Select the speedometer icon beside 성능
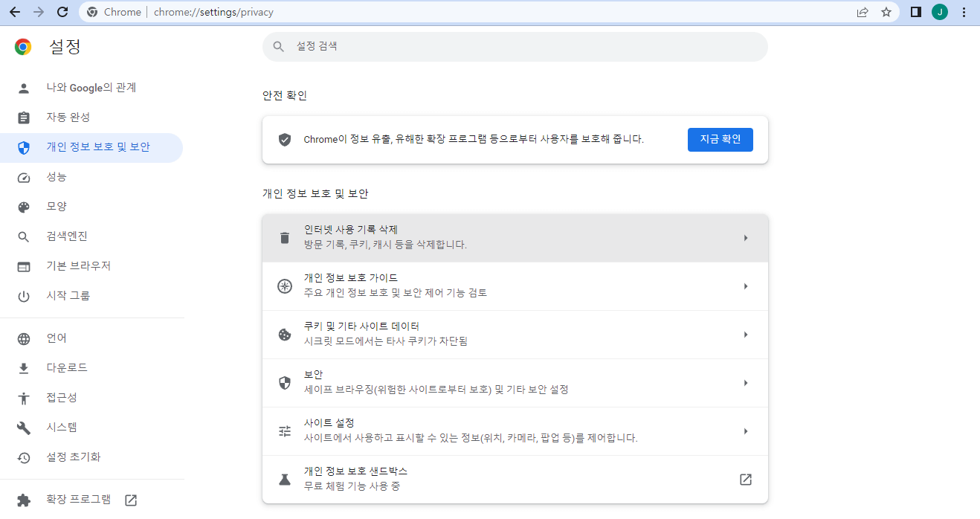 point(23,177)
